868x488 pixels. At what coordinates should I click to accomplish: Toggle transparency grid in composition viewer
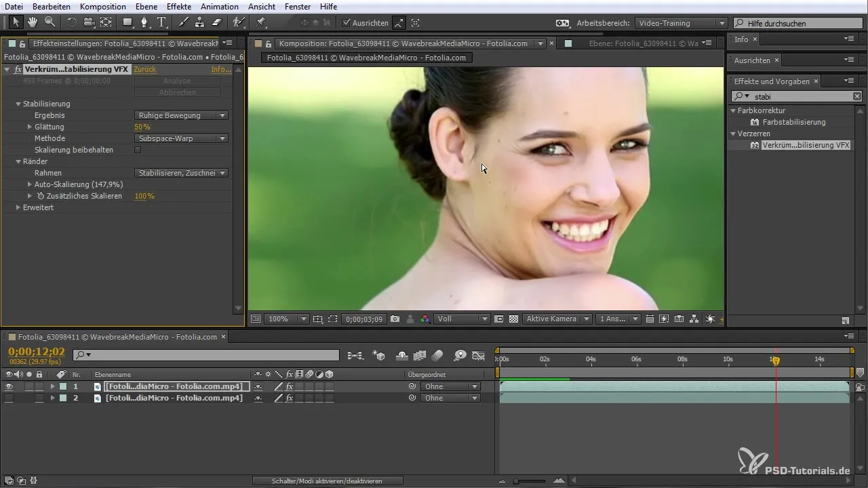click(x=513, y=319)
